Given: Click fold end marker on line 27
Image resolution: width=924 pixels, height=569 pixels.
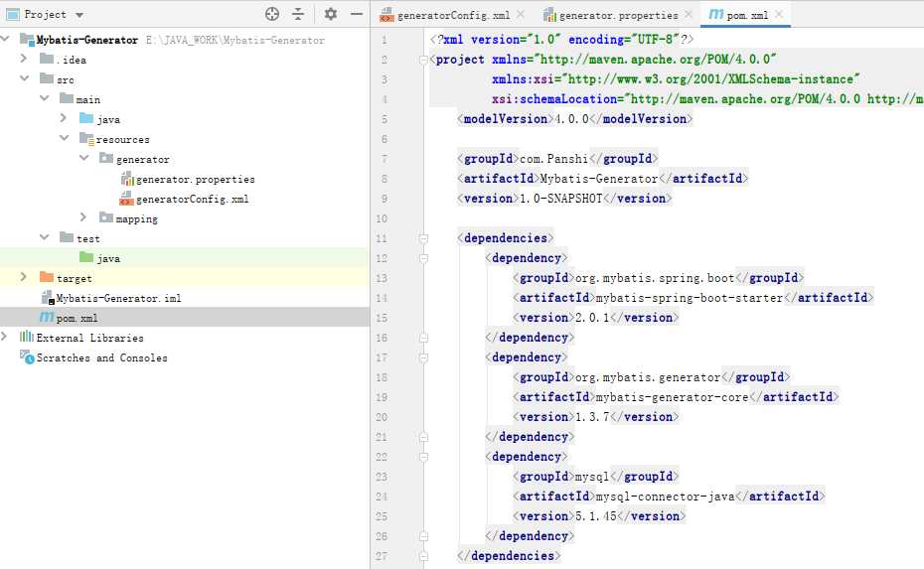Looking at the screenshot, I should tap(423, 556).
